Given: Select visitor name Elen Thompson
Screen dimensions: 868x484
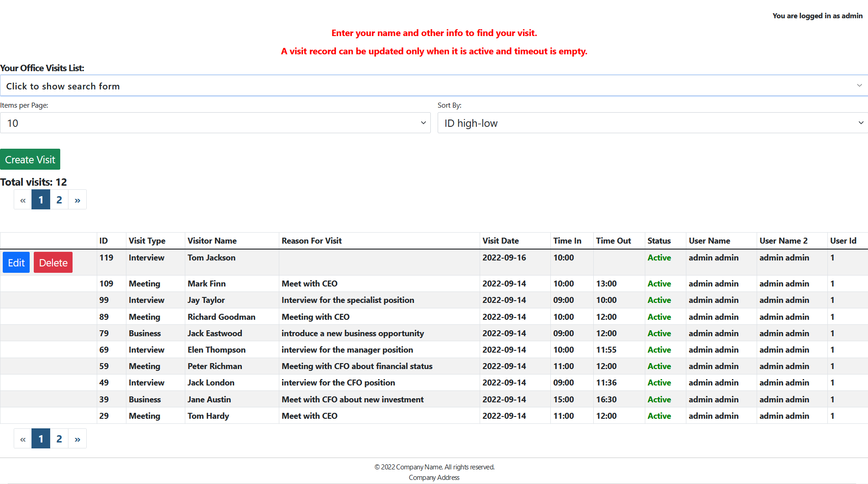Looking at the screenshot, I should [216, 350].
